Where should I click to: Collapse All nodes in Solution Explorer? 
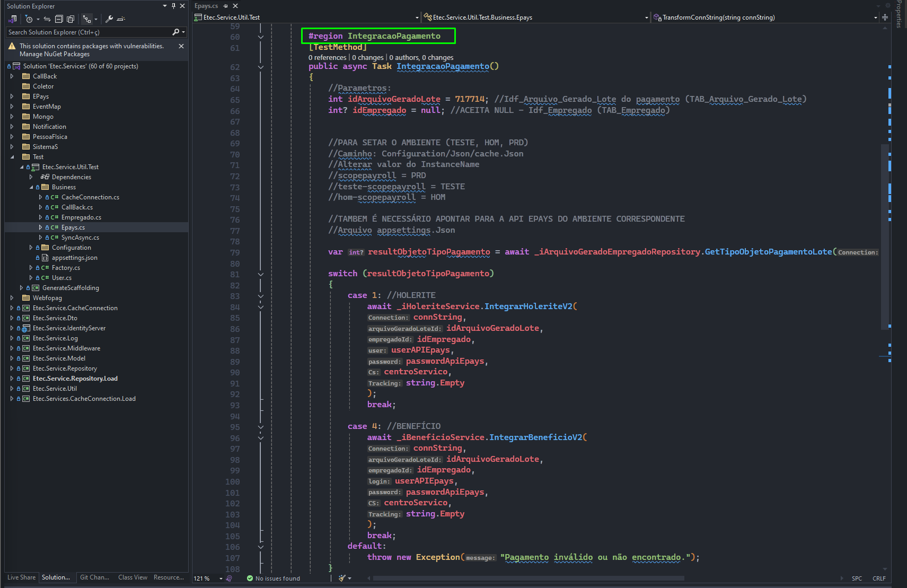point(59,19)
